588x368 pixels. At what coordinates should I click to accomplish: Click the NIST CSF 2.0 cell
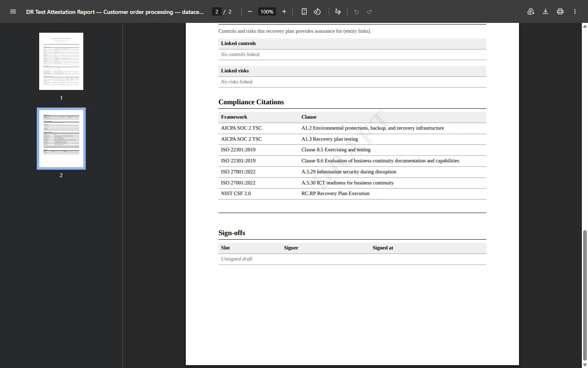236,193
